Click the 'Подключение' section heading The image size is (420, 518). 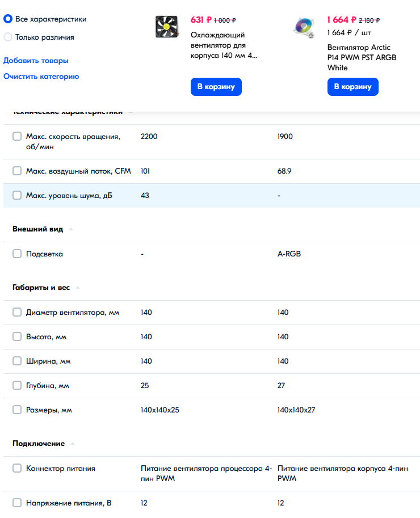tap(39, 443)
